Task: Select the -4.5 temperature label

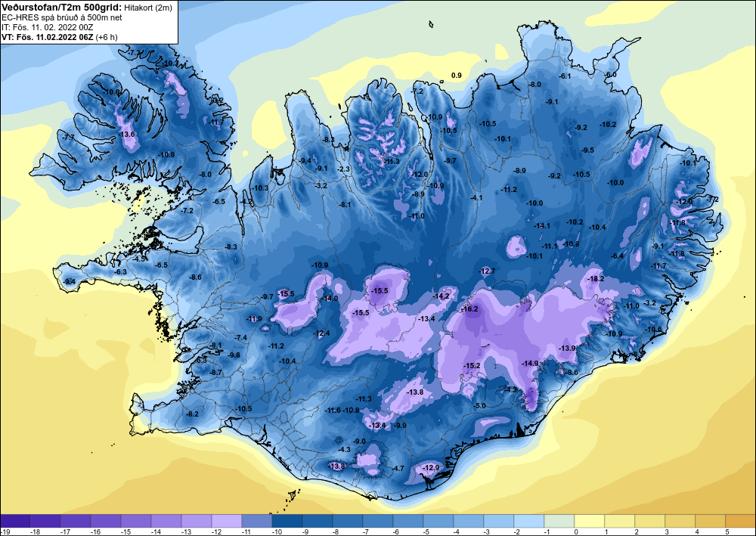Action: point(139,259)
